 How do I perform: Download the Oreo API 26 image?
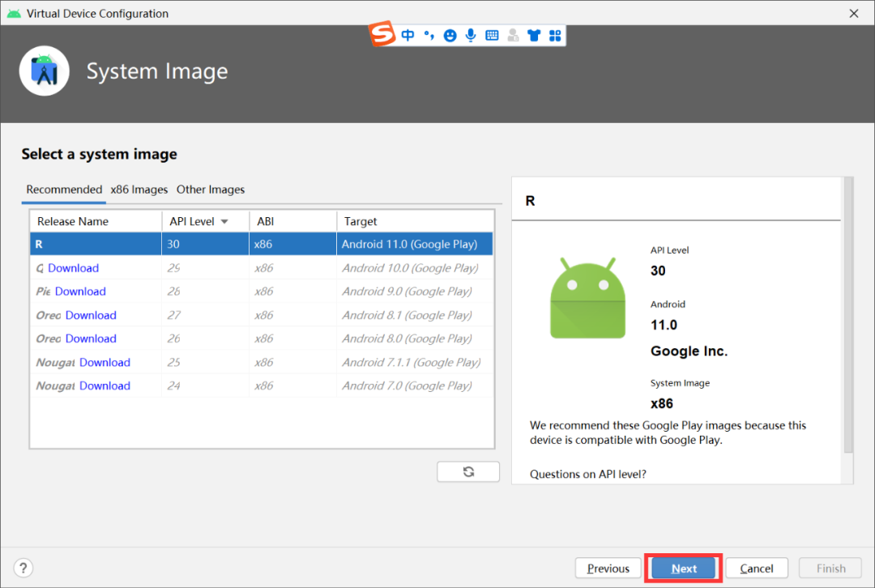pyautogui.click(x=91, y=339)
